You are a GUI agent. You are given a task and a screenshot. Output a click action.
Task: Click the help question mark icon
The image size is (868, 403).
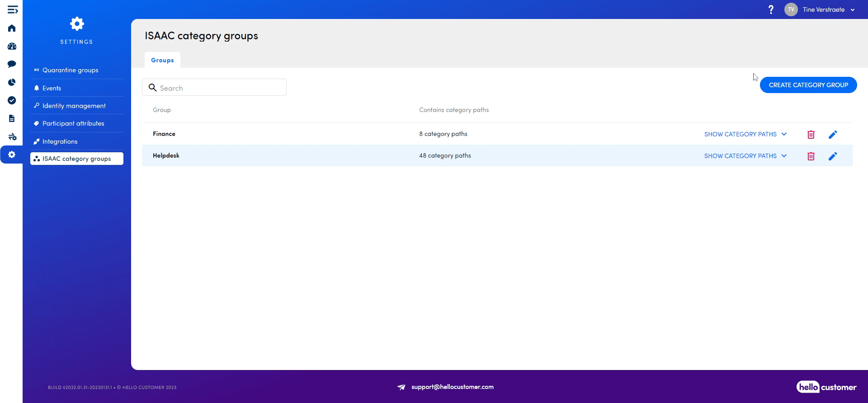[x=771, y=9]
